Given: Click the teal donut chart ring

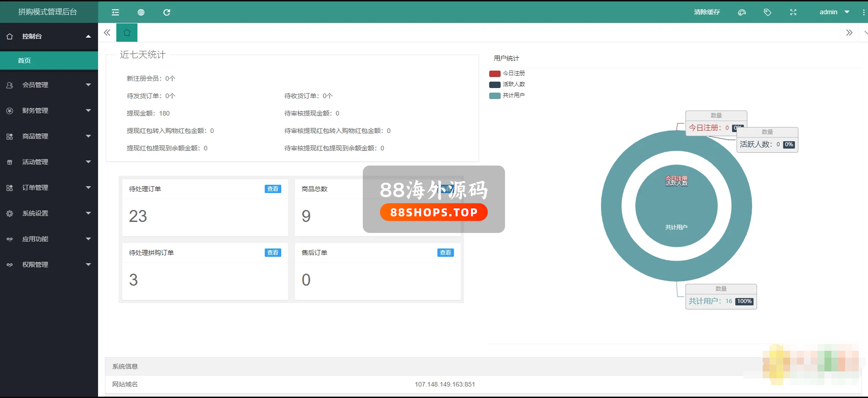Looking at the screenshot, I should coord(611,206).
